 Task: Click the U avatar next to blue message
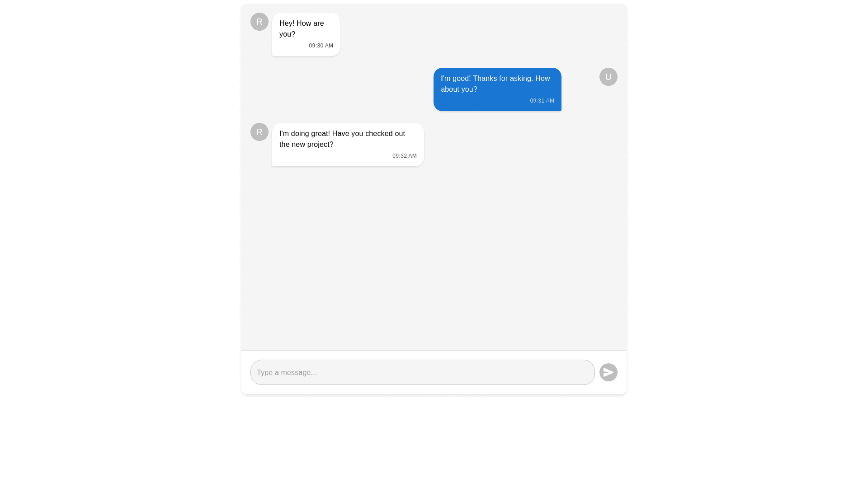pyautogui.click(x=608, y=77)
